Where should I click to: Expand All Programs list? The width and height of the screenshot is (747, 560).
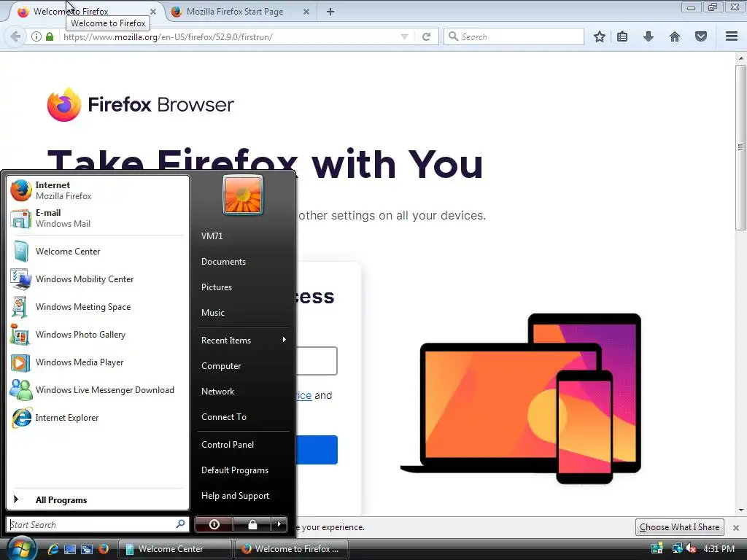tap(98, 499)
